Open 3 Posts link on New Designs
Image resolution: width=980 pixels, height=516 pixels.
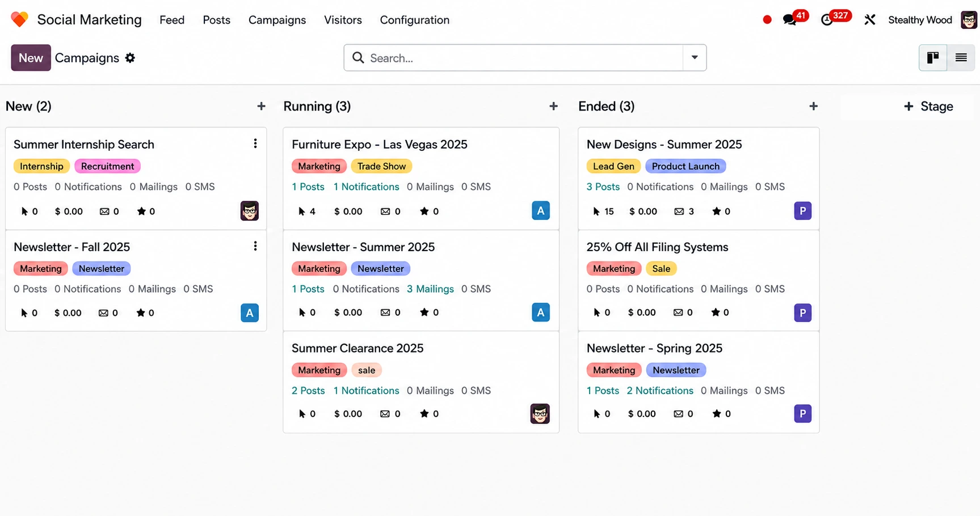pyautogui.click(x=603, y=187)
